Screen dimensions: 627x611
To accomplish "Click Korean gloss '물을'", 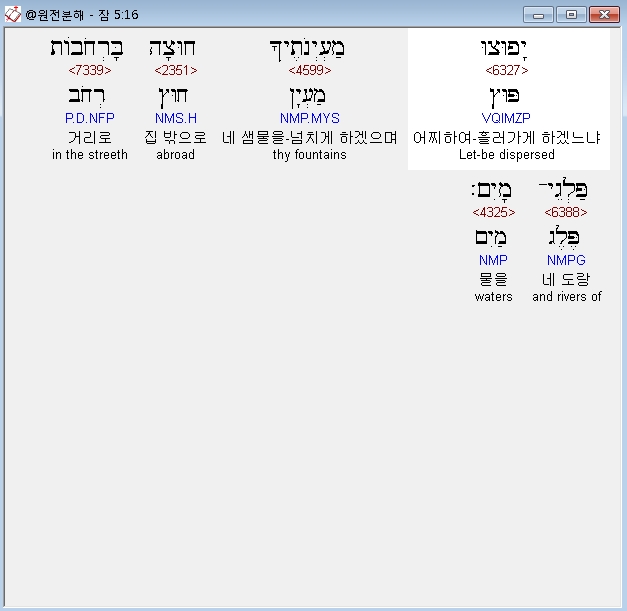I will [493, 280].
